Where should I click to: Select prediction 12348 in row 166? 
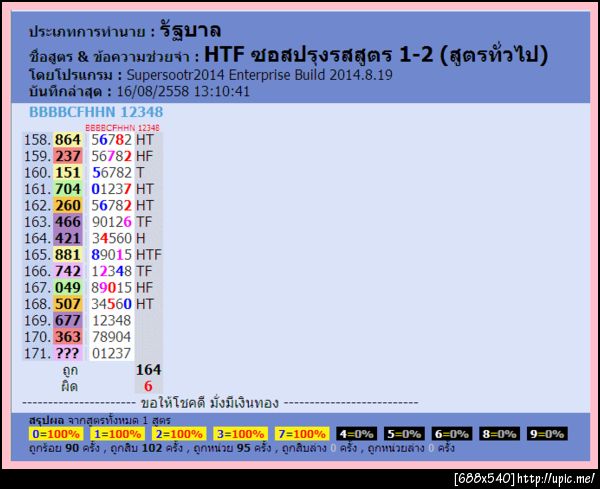[111, 271]
